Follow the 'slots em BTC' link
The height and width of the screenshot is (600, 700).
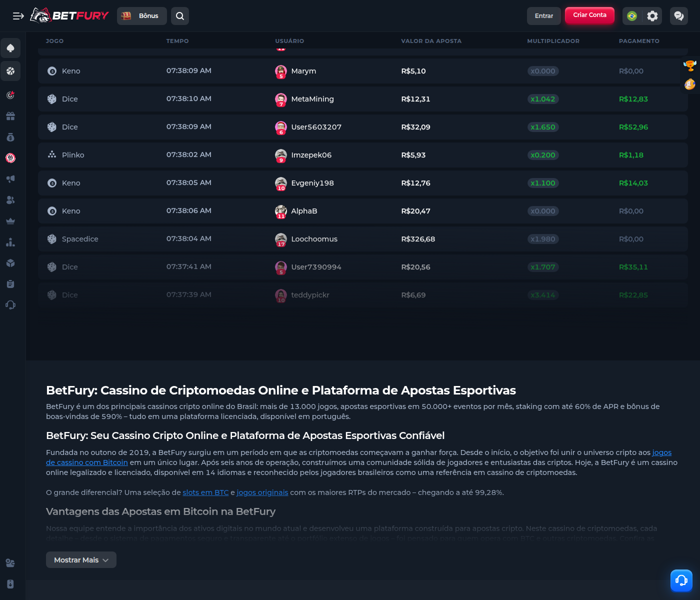point(205,492)
